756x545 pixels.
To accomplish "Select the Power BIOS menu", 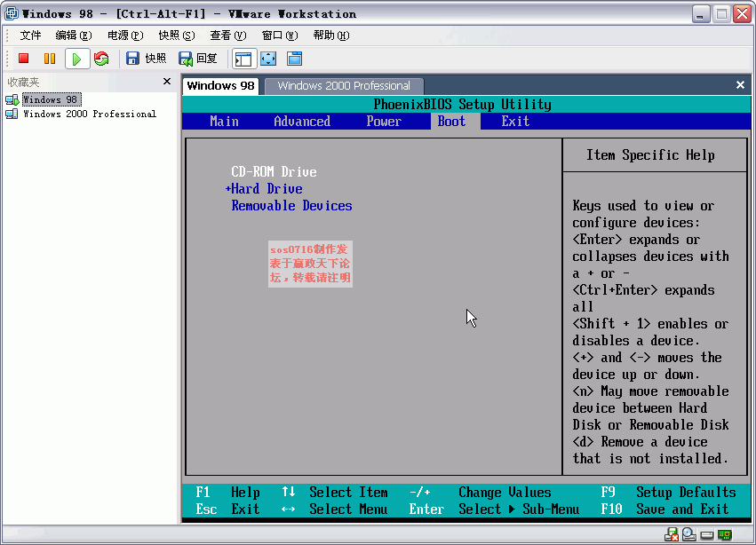I will (x=384, y=121).
